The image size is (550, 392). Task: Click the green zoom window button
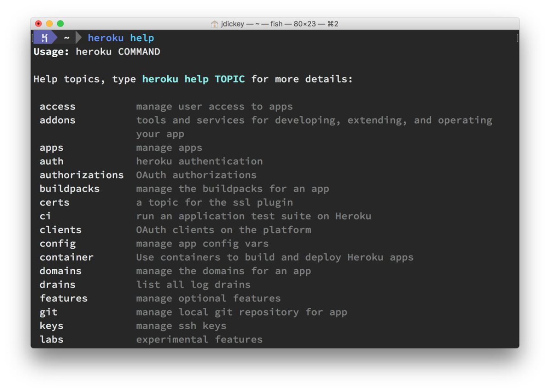60,24
